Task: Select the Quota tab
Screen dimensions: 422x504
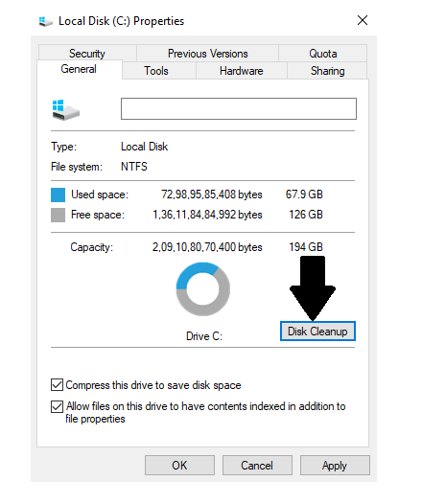Action: pos(323,53)
